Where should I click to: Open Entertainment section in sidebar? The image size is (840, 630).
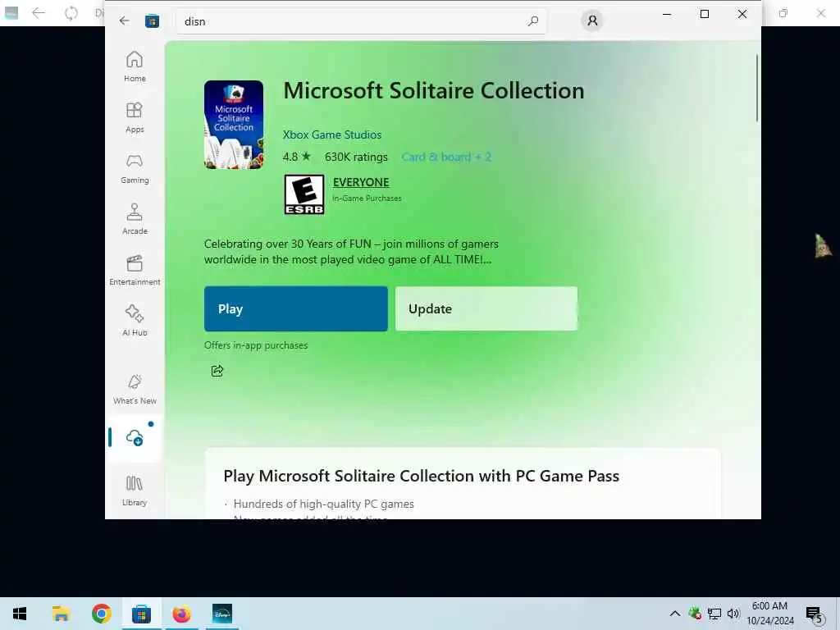click(x=135, y=270)
